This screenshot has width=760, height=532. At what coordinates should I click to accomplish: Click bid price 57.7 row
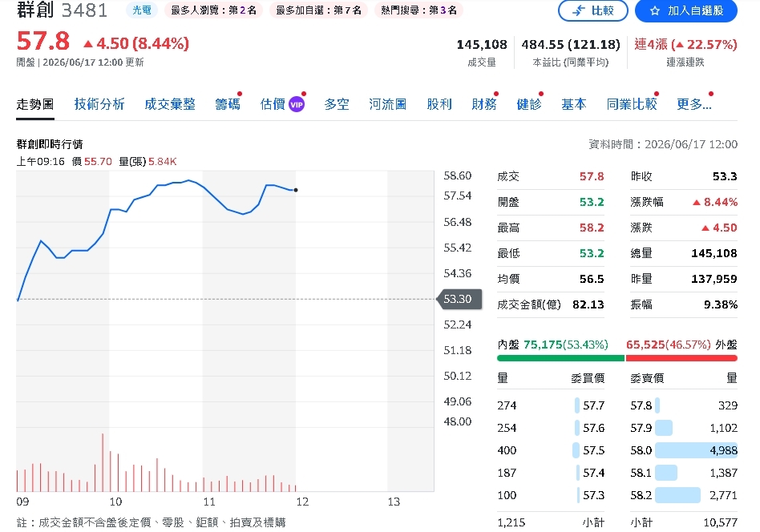click(x=551, y=405)
